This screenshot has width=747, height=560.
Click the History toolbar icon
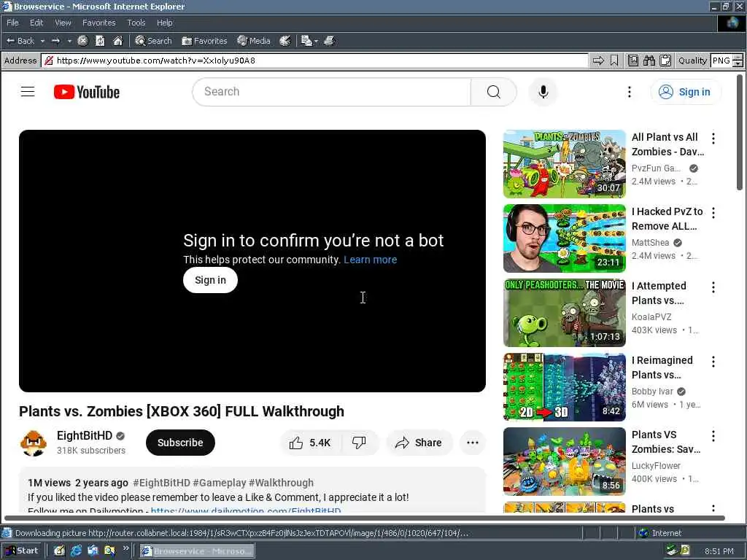pyautogui.click(x=285, y=41)
